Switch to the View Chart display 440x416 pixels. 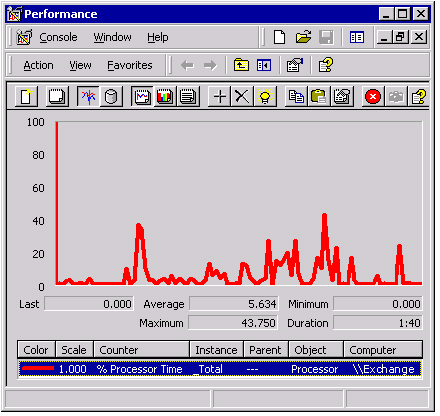click(142, 97)
